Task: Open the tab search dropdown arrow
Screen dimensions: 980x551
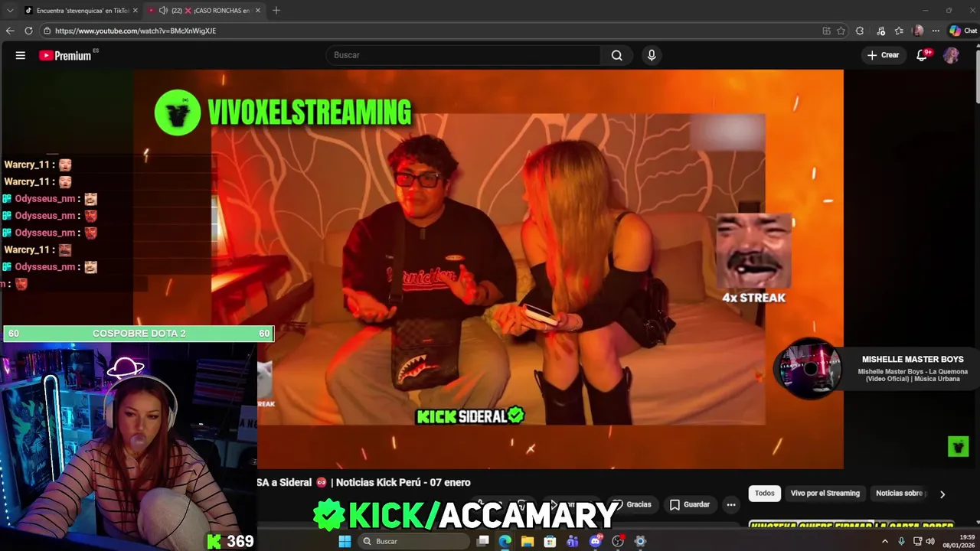Action: click(x=10, y=11)
